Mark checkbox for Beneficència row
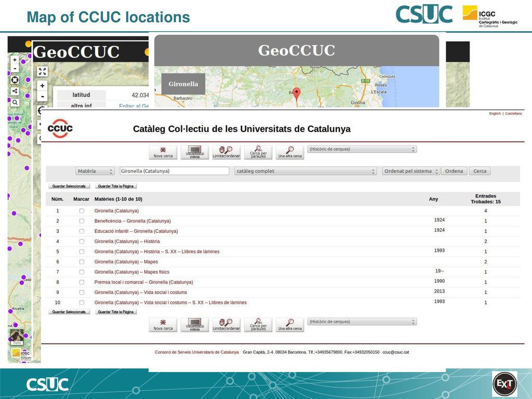Image resolution: width=532 pixels, height=399 pixels. [82, 221]
